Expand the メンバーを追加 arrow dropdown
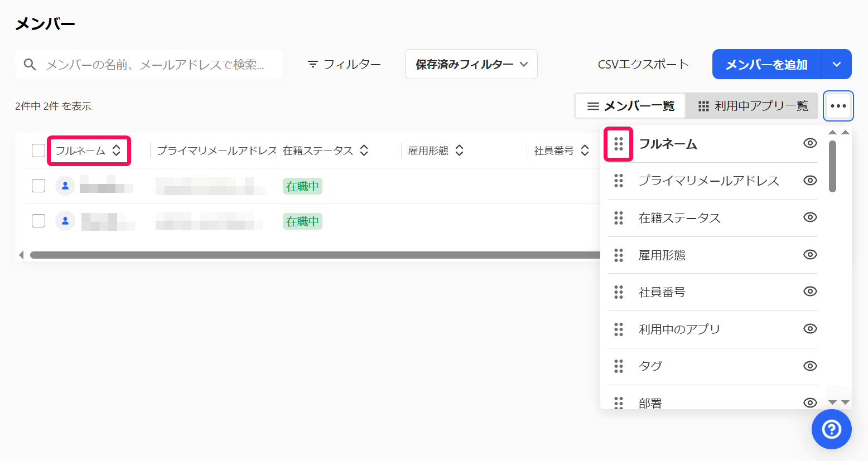Screen dimensions: 868x461 click(837, 64)
